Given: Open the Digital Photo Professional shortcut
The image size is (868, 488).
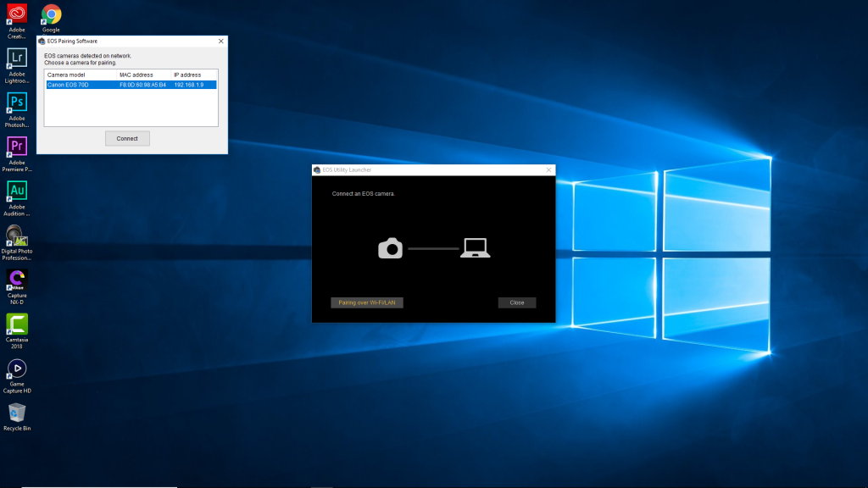Looking at the screenshot, I should tap(17, 236).
